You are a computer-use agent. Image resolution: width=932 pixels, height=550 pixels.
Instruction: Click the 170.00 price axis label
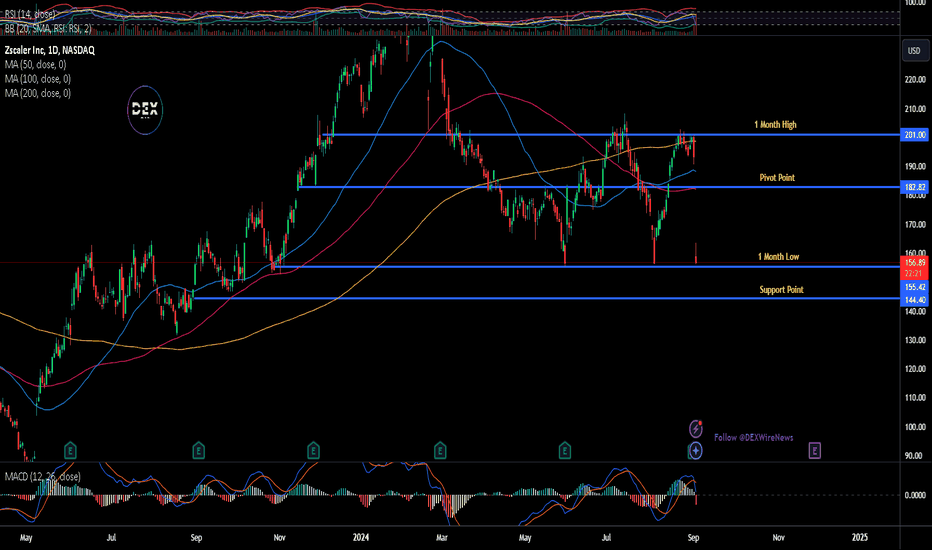(x=915, y=225)
